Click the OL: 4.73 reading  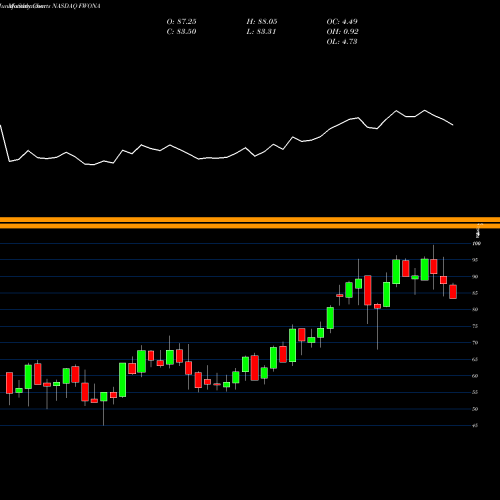[x=342, y=42]
